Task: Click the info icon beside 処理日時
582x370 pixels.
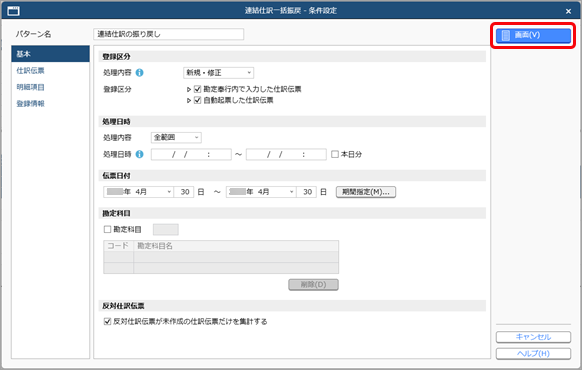Action: 140,154
